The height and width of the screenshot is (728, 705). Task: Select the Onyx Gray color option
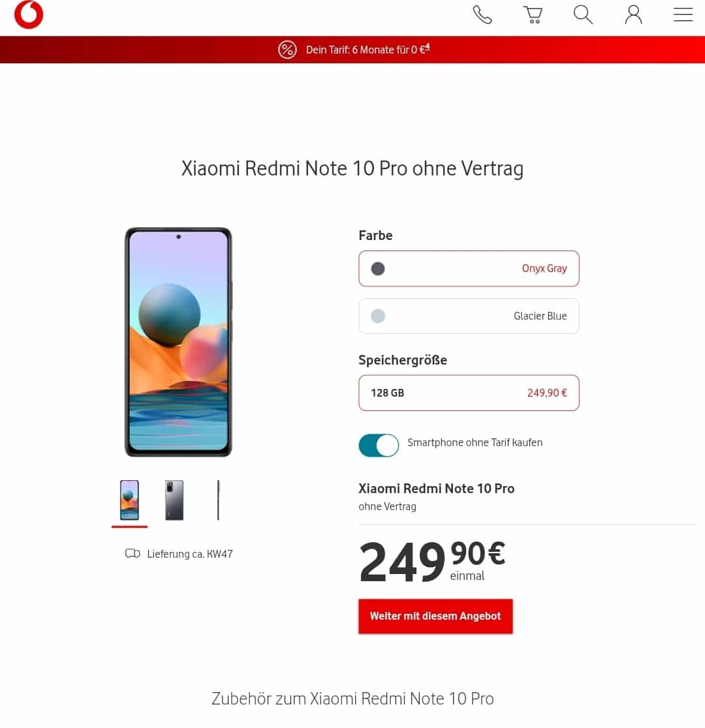click(469, 269)
